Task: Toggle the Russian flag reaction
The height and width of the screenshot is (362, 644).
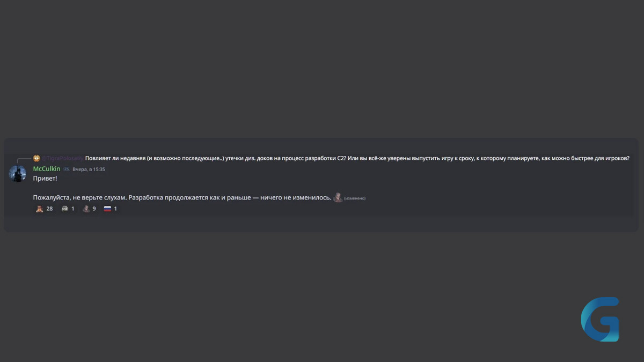Action: [111, 209]
